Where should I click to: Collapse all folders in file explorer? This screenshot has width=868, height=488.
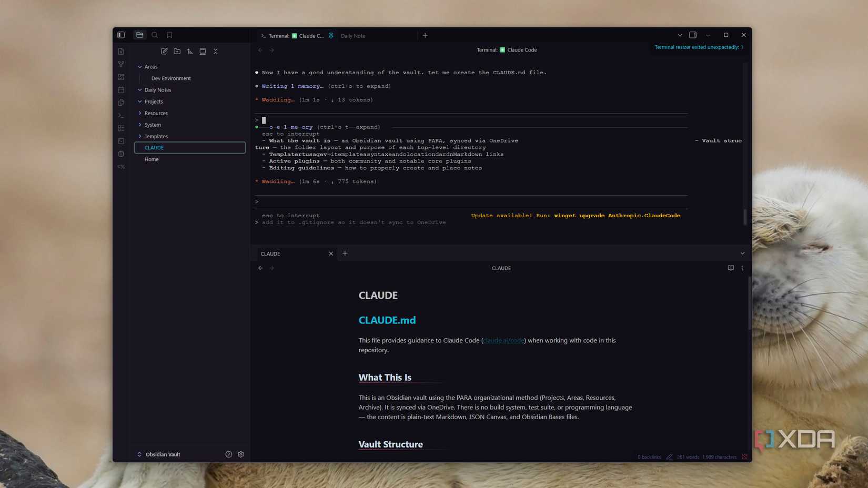tap(216, 52)
